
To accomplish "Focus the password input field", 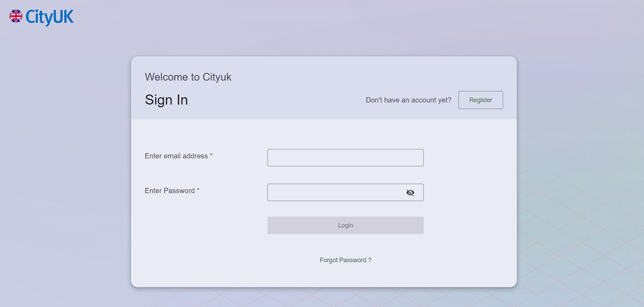I will (333, 192).
